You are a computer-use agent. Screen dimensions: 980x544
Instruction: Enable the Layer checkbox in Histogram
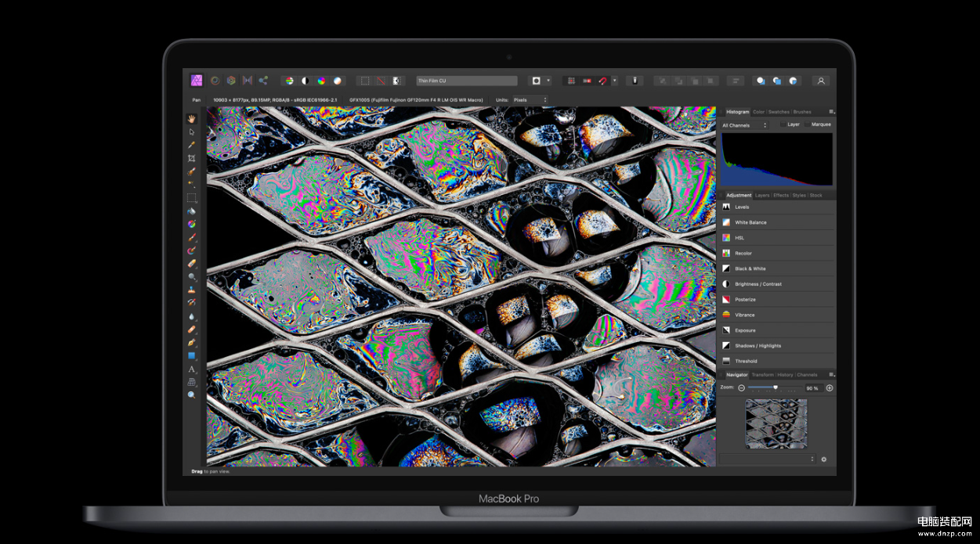(783, 124)
